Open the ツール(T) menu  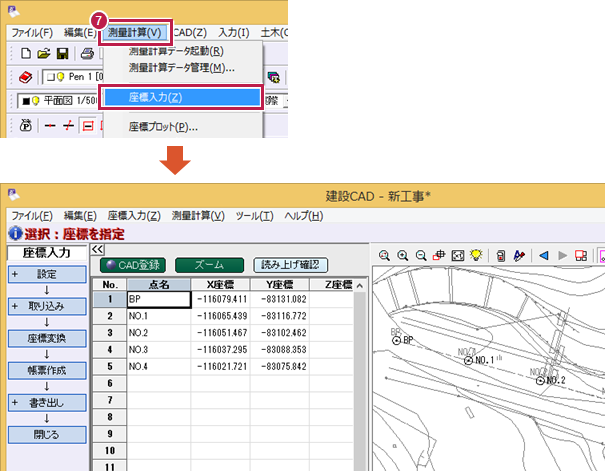point(254,216)
